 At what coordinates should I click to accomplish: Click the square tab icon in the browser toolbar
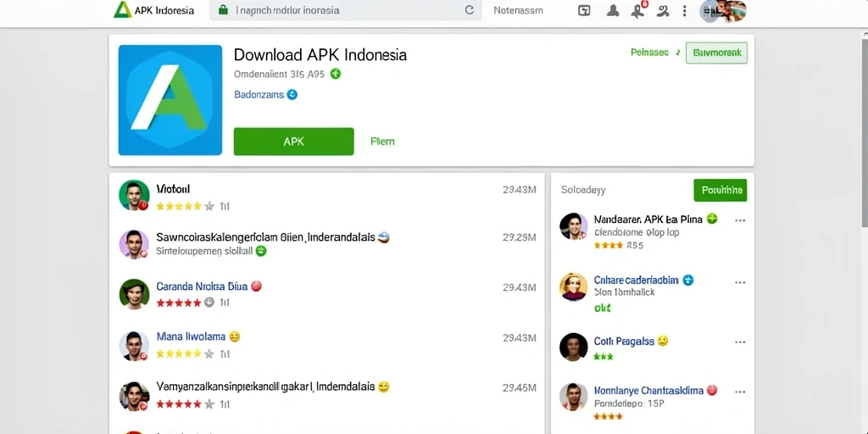tap(584, 10)
